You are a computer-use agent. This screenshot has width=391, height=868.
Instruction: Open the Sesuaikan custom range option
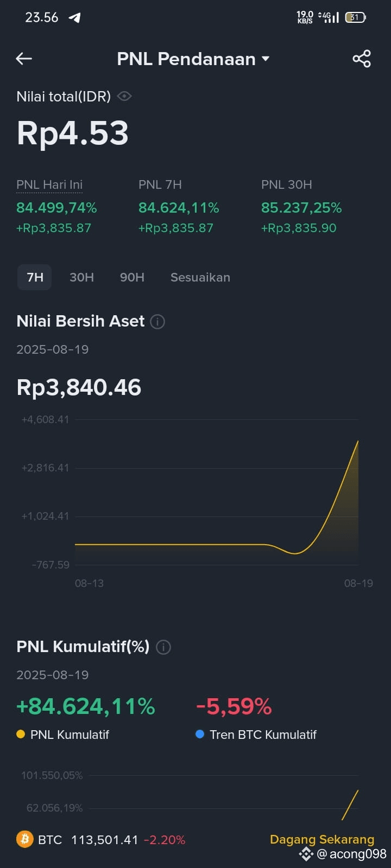[x=200, y=277]
